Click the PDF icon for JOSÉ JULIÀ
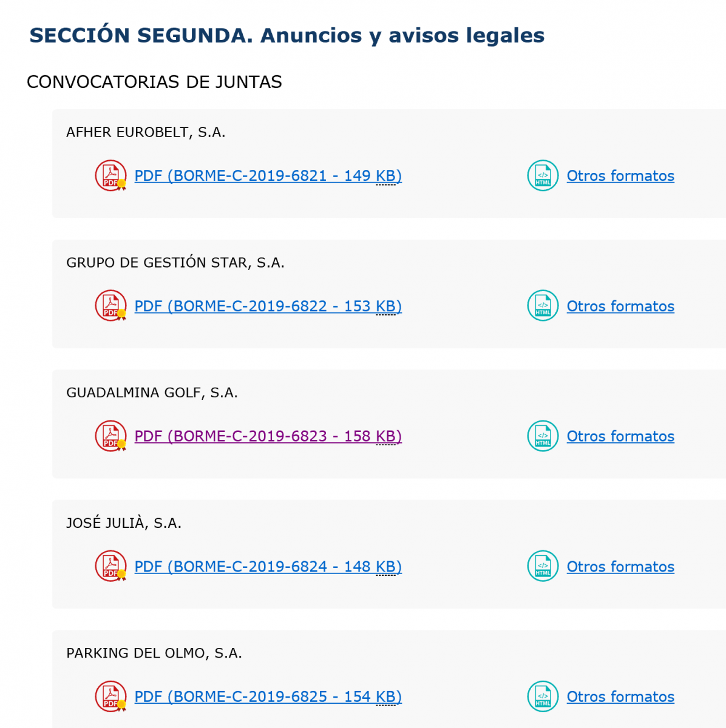Viewport: 726px width, 728px height. click(x=110, y=566)
